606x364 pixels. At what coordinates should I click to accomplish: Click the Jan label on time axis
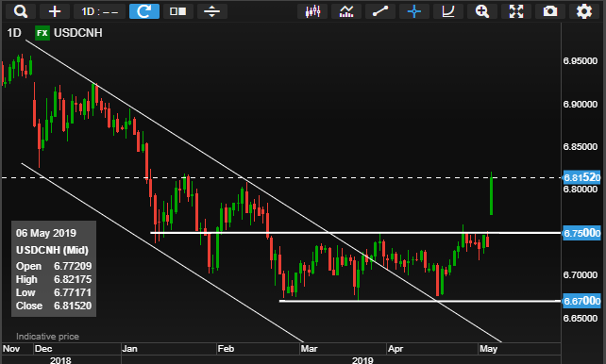tap(129, 349)
